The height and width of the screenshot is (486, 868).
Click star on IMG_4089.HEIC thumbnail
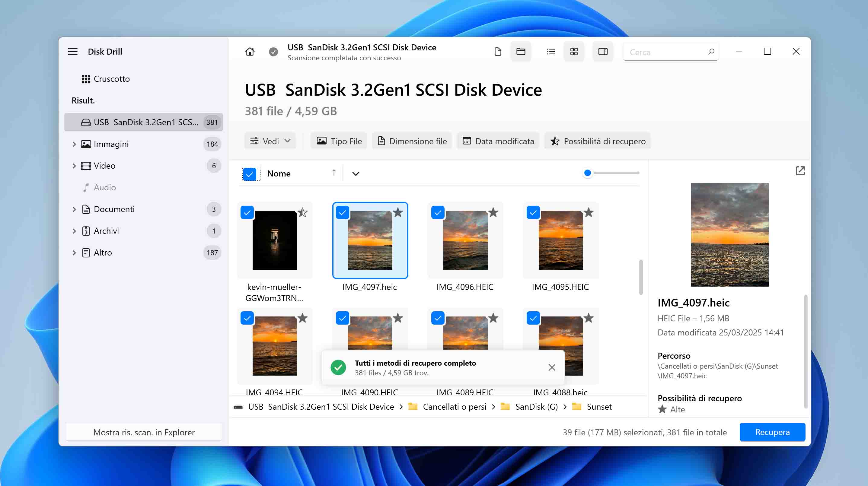click(493, 318)
